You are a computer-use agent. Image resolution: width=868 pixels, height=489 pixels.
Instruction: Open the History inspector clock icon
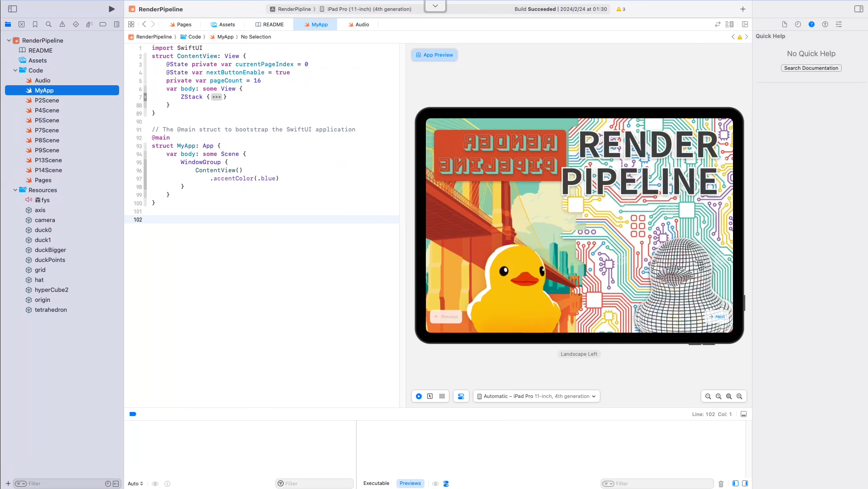798,24
